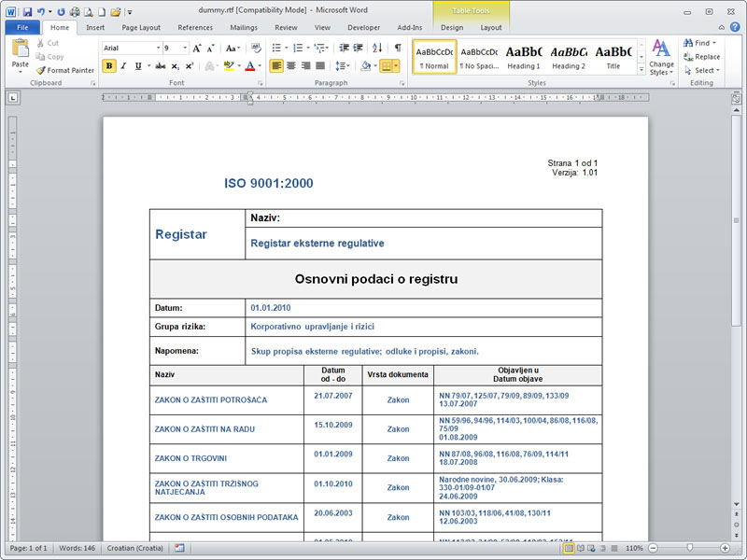Toggle align text left

[x=276, y=65]
